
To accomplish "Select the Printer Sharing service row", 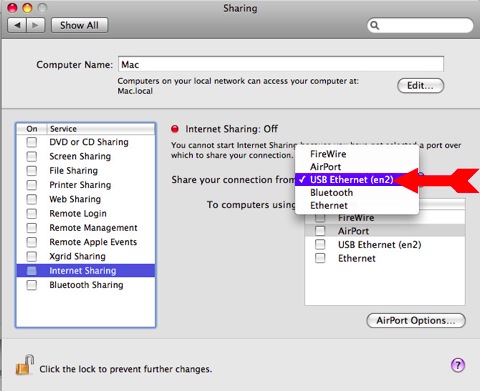I will coord(86,185).
